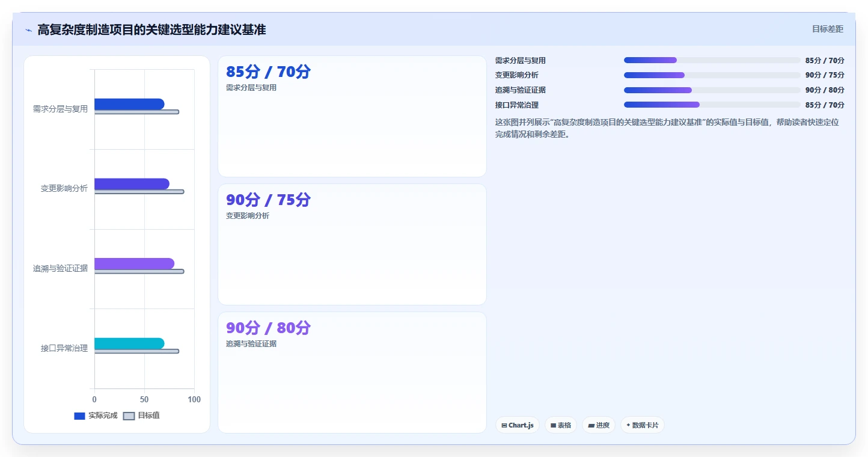The width and height of the screenshot is (868, 457).
Task: Click the 90分 / 80分 value in the progress list
Action: [825, 90]
